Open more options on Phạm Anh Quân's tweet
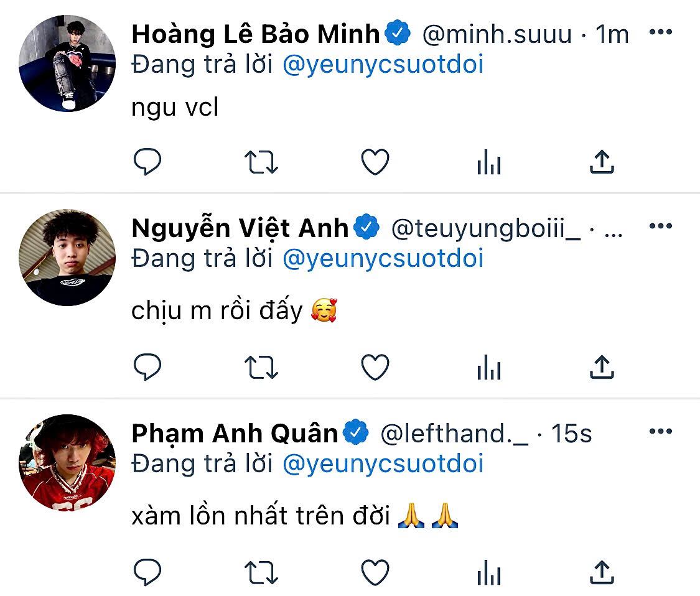The image size is (700, 596). tap(660, 431)
